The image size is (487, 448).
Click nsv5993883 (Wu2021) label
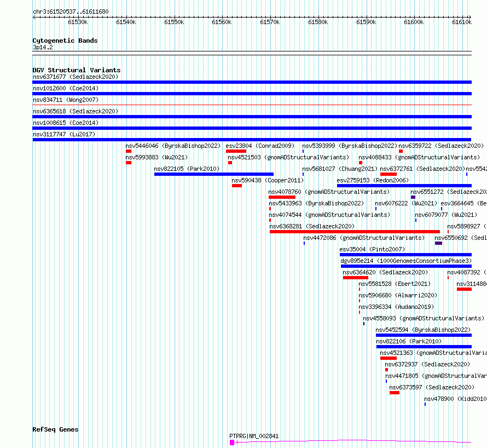pos(156,157)
